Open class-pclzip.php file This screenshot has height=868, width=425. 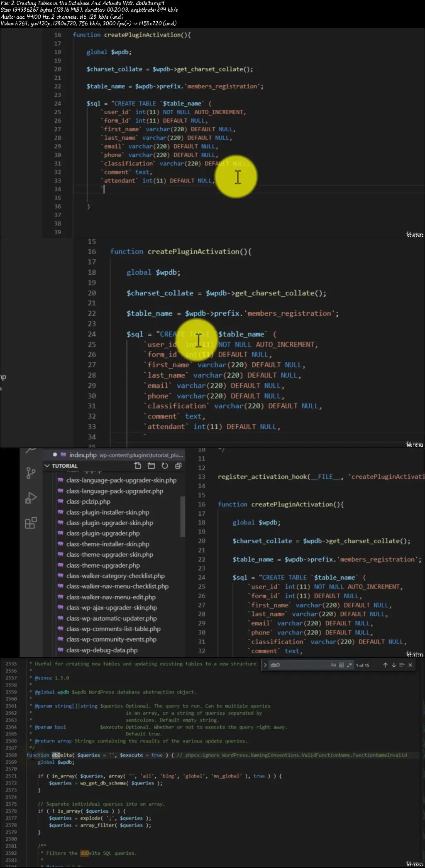[88, 502]
